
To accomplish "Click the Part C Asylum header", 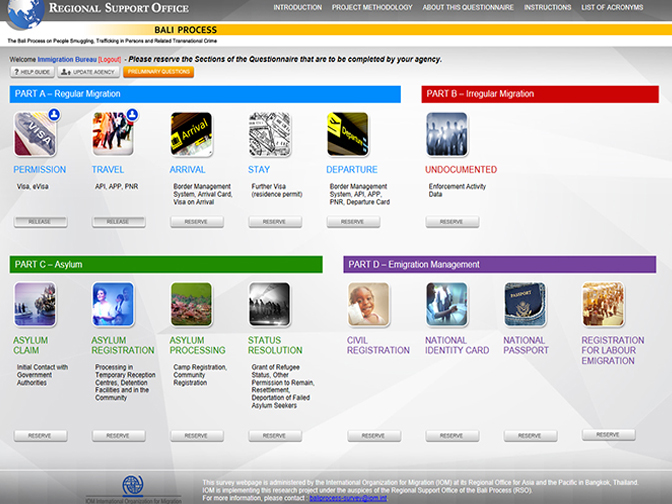I will [x=166, y=264].
